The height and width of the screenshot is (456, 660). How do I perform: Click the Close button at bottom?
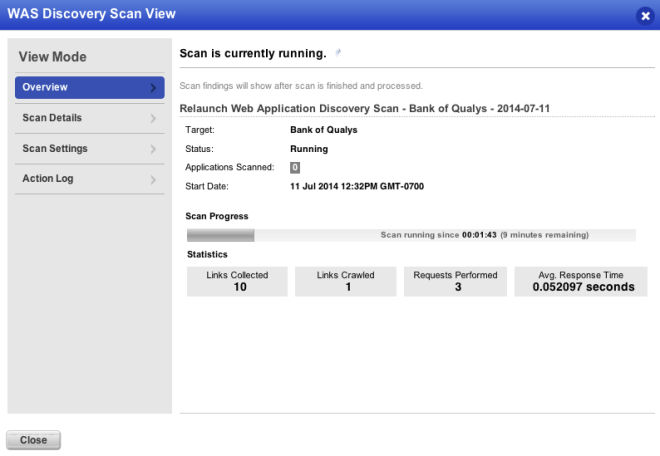(33, 440)
